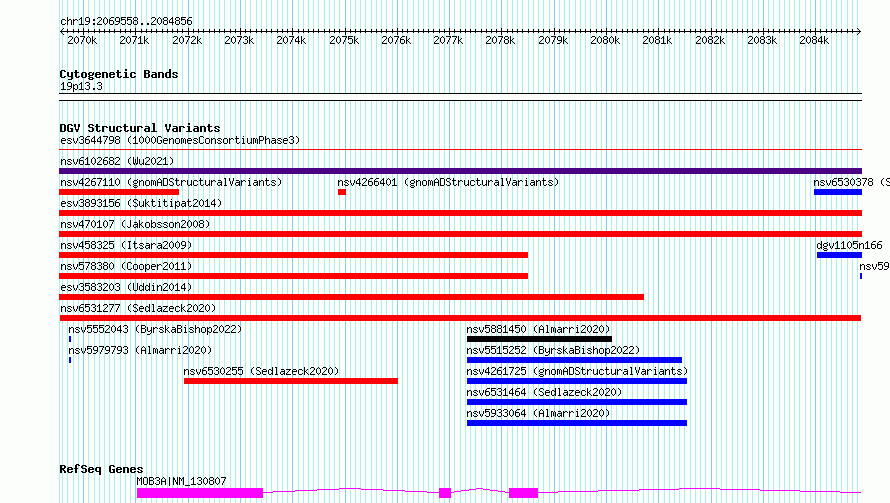Click the blue nsv5515252 (ByrskaBishop2022) bar
The width and height of the screenshot is (890, 503).
[x=574, y=360]
